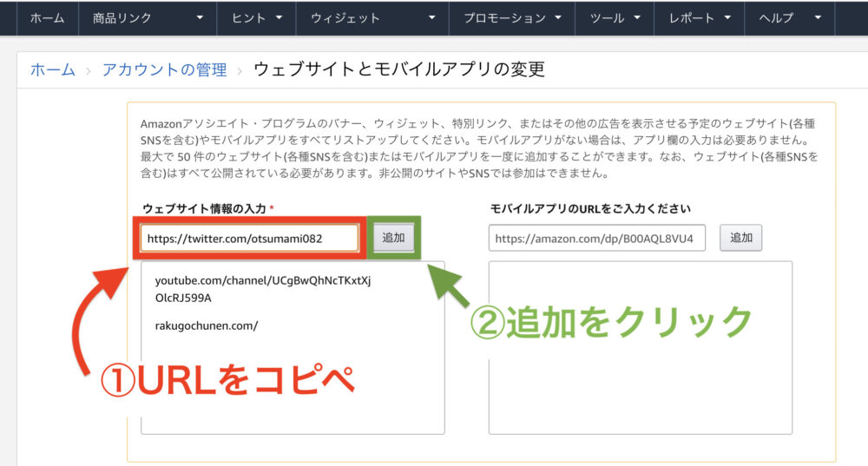This screenshot has height=466, width=868.
Task: Expand the レポート dropdown arrow
Action: point(727,17)
